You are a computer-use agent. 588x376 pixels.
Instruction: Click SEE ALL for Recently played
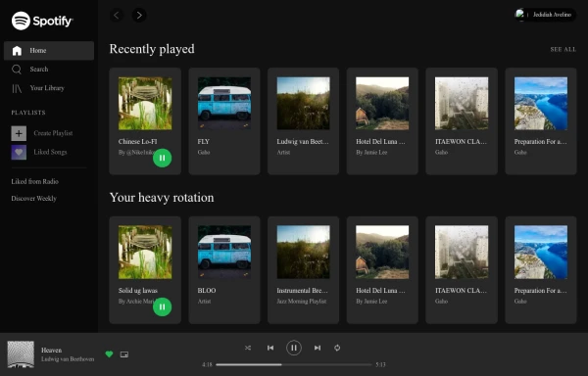pos(563,49)
